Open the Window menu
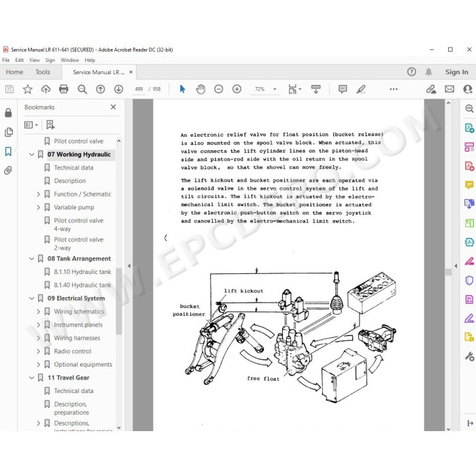The image size is (476, 476). pyautogui.click(x=70, y=60)
